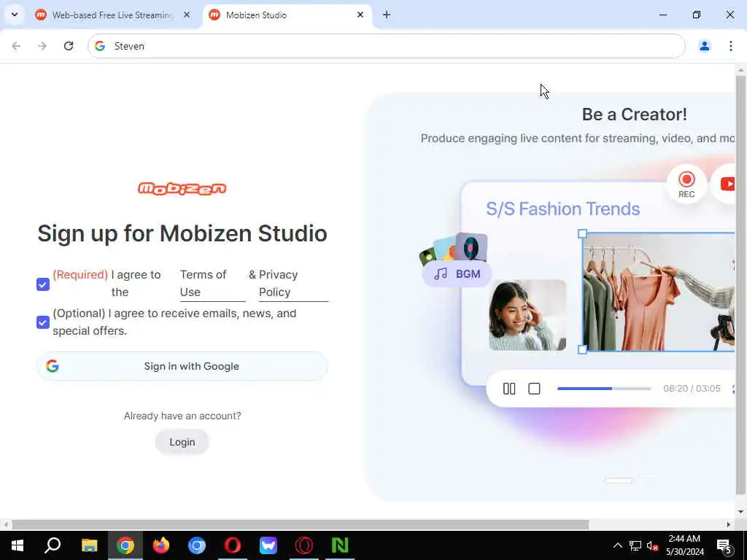Open the Terms of Use link

point(212,284)
